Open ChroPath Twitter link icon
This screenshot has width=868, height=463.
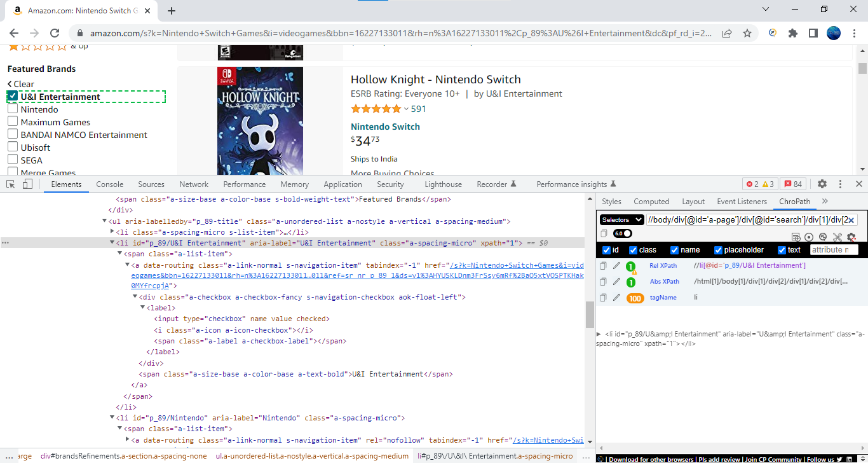(839, 459)
